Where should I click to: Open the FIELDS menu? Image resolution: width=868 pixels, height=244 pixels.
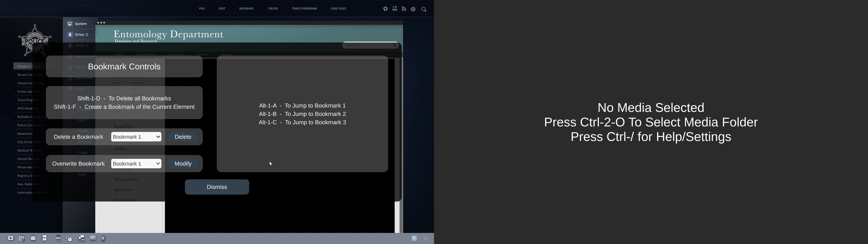click(x=273, y=8)
